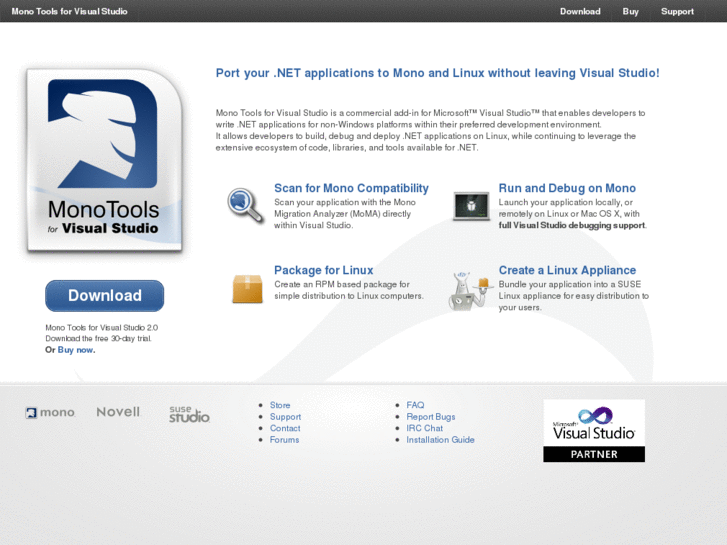
Task: Click text 'Download the free 30-day trial.'
Action: click(98, 339)
